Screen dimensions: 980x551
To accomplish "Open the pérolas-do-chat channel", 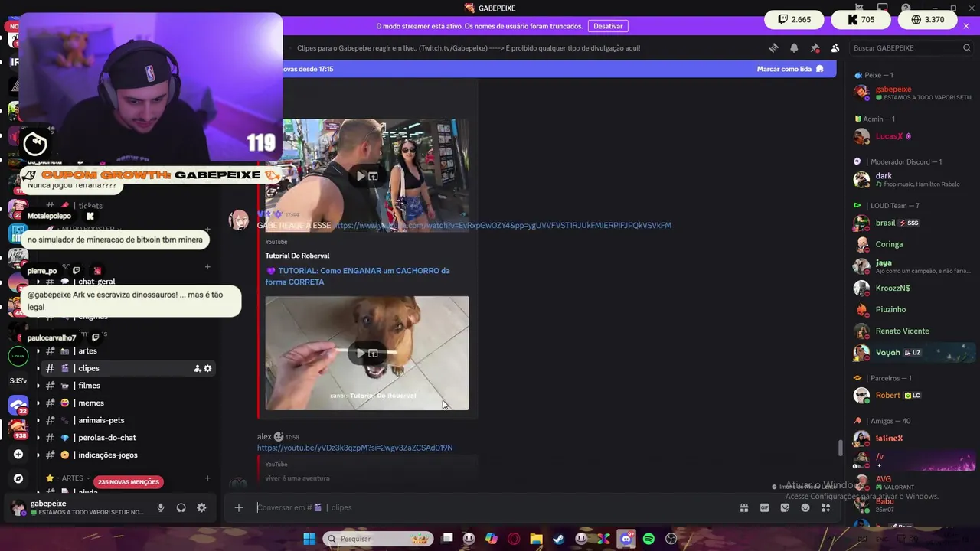I will point(126,438).
